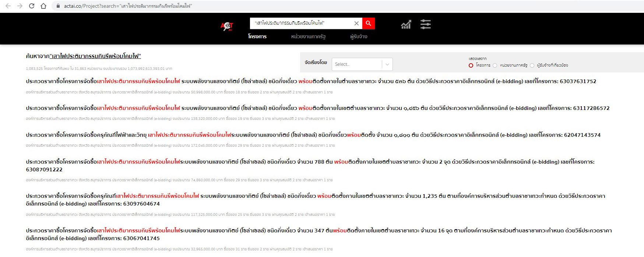Click inside the site search text field

click(x=300, y=23)
